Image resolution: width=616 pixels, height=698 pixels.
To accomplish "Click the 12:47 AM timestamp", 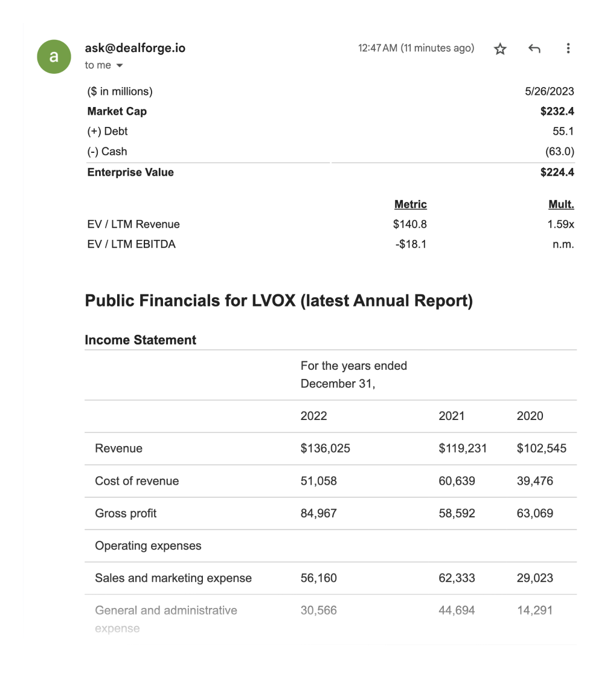I will [x=416, y=48].
